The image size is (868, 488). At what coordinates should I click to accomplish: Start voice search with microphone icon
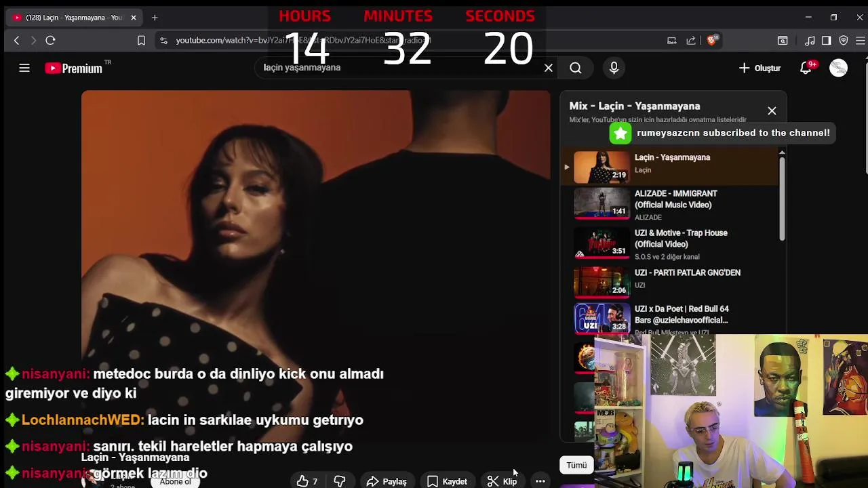point(614,68)
